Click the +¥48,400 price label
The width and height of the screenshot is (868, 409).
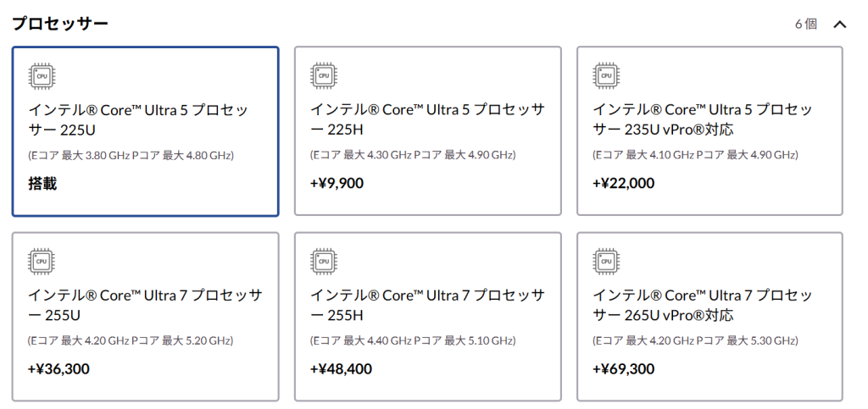click(341, 368)
